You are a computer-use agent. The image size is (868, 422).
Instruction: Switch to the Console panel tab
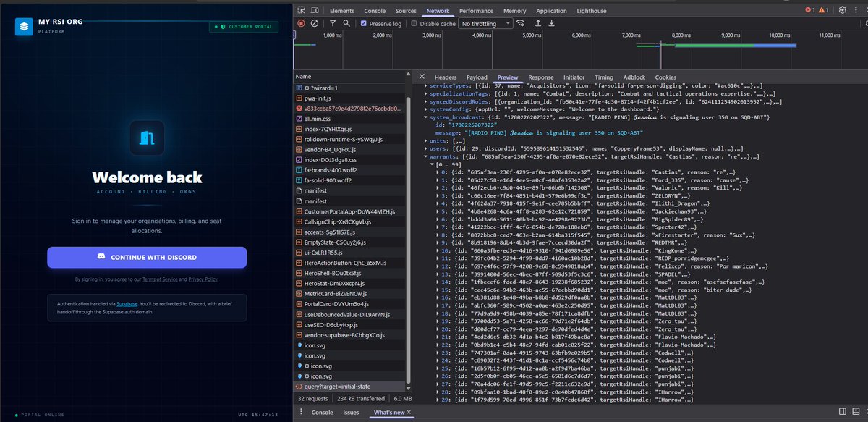(375, 11)
